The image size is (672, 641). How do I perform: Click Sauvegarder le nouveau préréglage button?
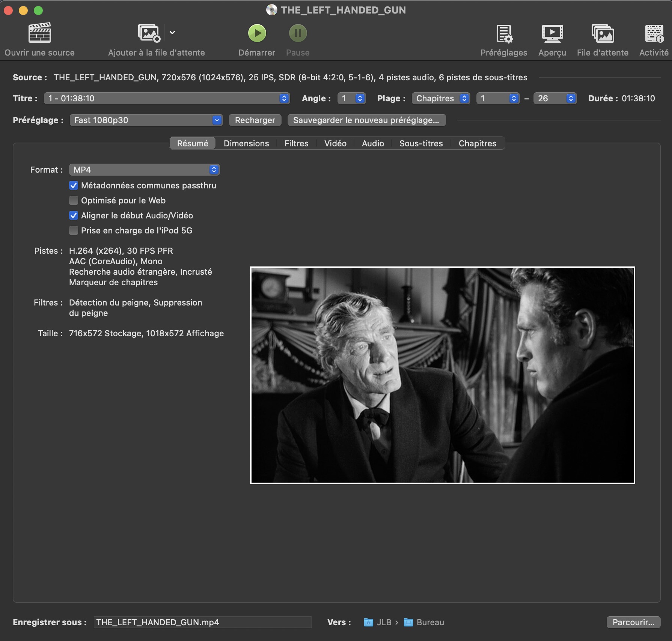pyautogui.click(x=366, y=120)
